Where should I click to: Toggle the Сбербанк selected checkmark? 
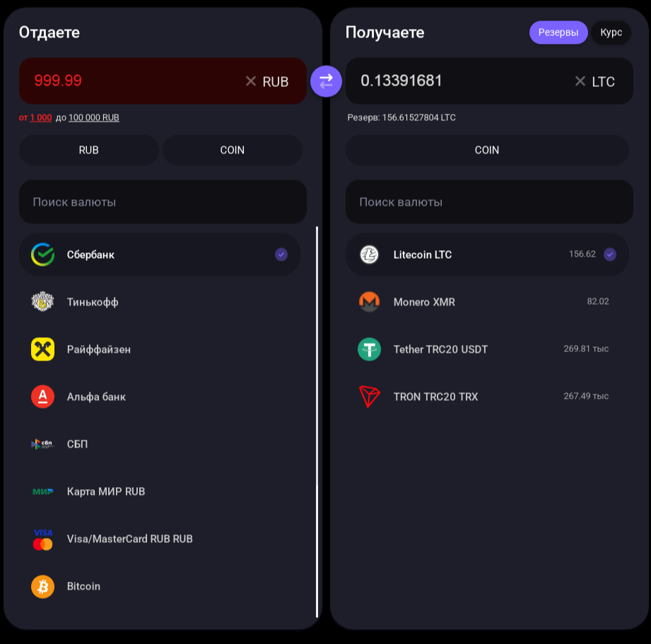click(281, 254)
